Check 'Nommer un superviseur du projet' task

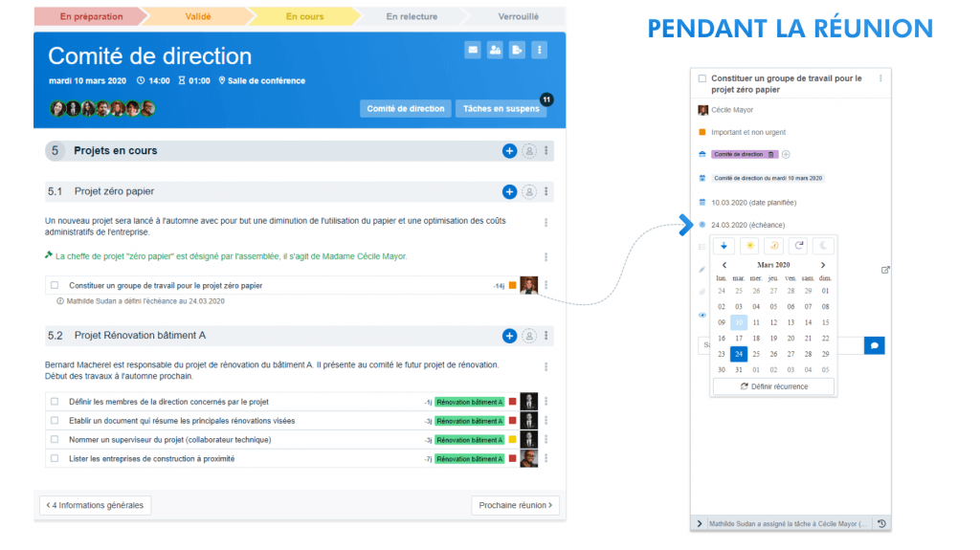coord(55,439)
